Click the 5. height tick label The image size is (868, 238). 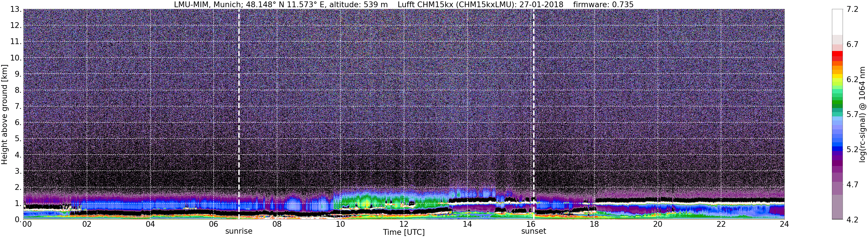click(18, 139)
